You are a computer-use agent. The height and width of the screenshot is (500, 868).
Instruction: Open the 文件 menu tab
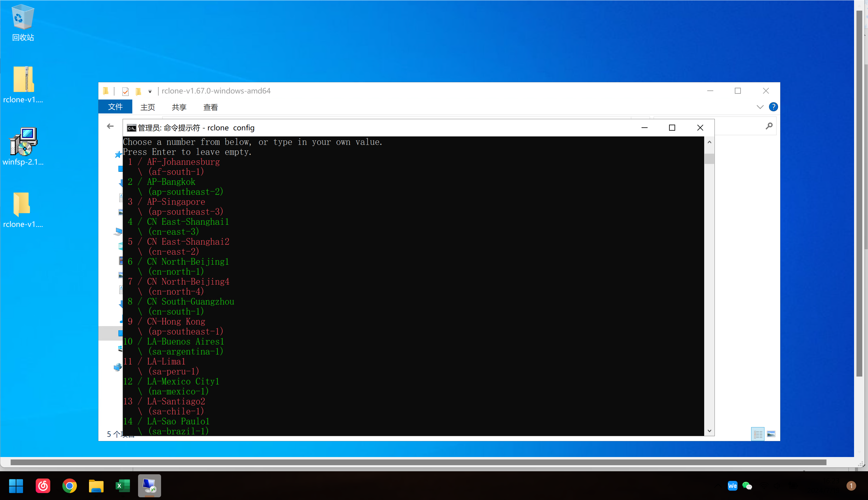pos(115,107)
